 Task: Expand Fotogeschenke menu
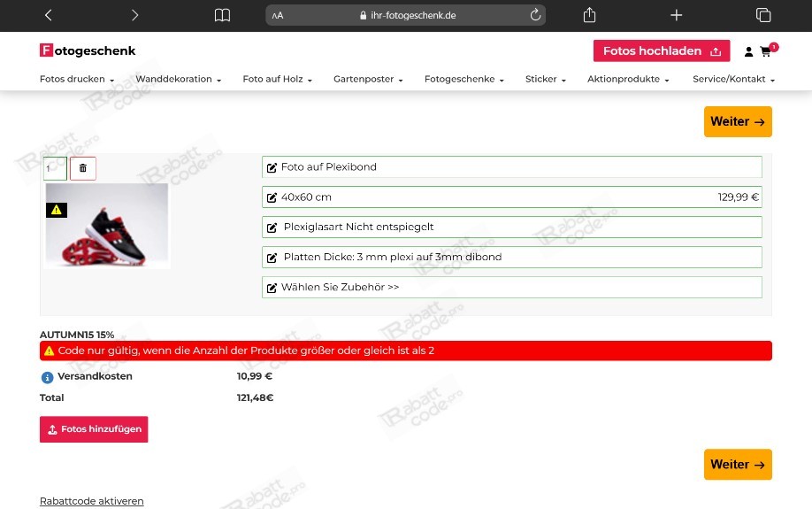pyautogui.click(x=464, y=80)
